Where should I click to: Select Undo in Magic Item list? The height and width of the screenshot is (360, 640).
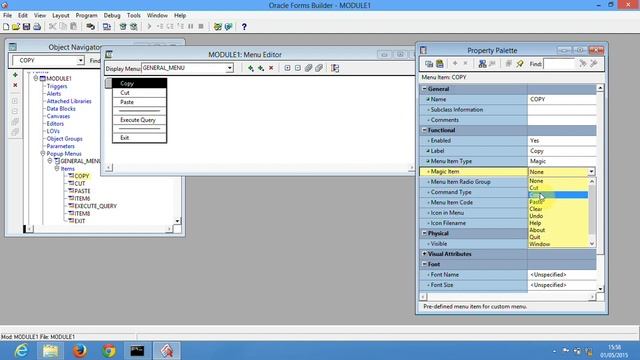click(536, 216)
